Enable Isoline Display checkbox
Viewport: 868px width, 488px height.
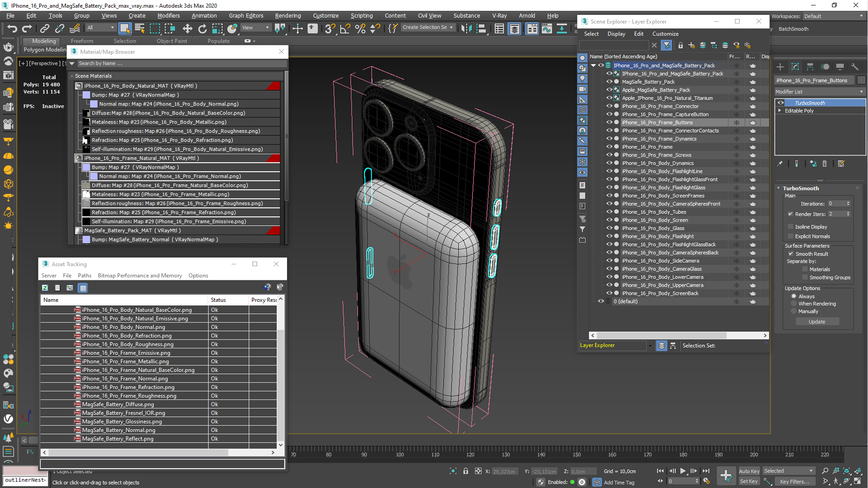pyautogui.click(x=790, y=227)
